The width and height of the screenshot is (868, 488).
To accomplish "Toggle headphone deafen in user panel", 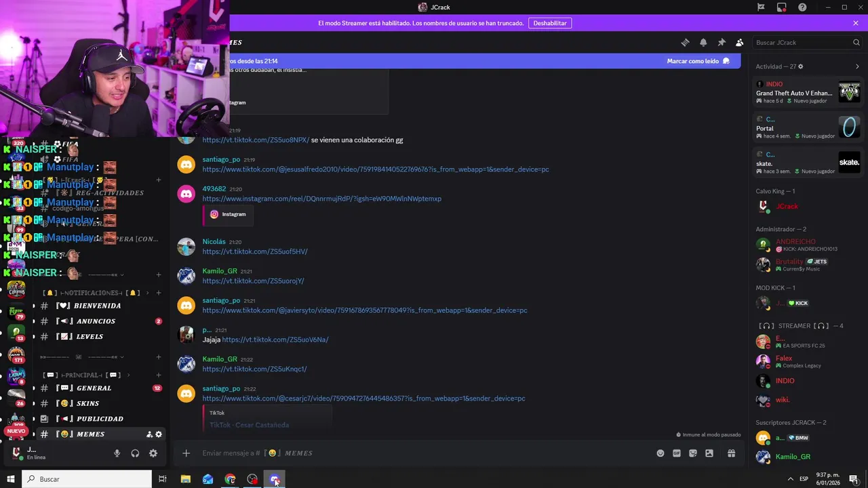I will (x=135, y=453).
